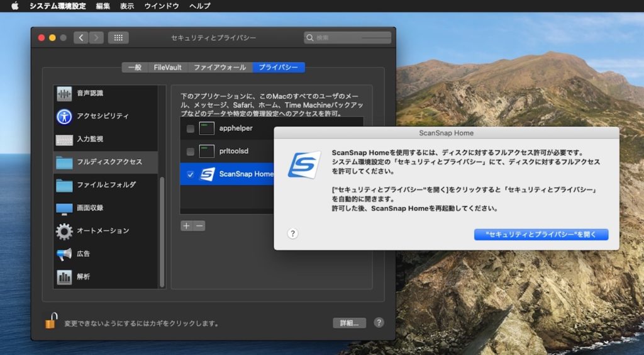
Task: Click the search field in System Preferences
Action: tap(349, 38)
